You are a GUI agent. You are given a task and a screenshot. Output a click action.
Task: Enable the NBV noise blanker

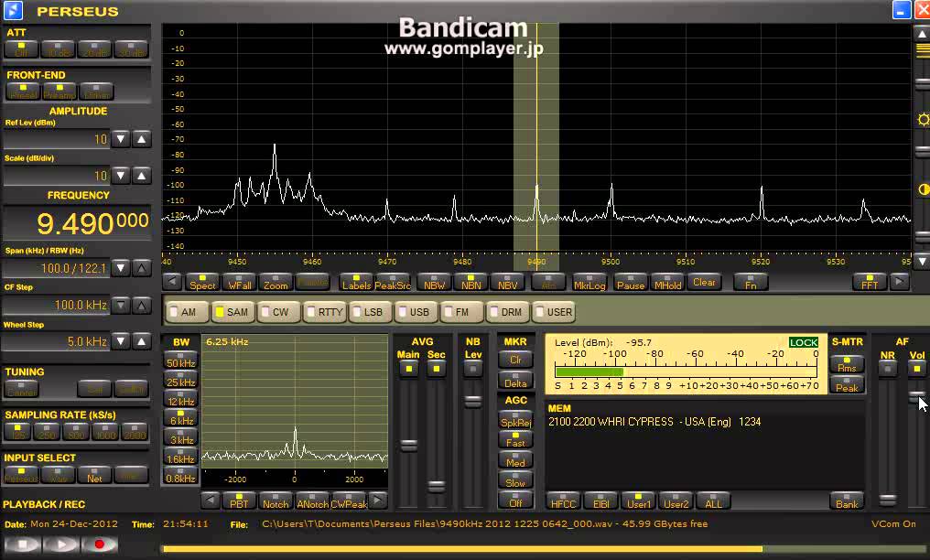click(508, 282)
